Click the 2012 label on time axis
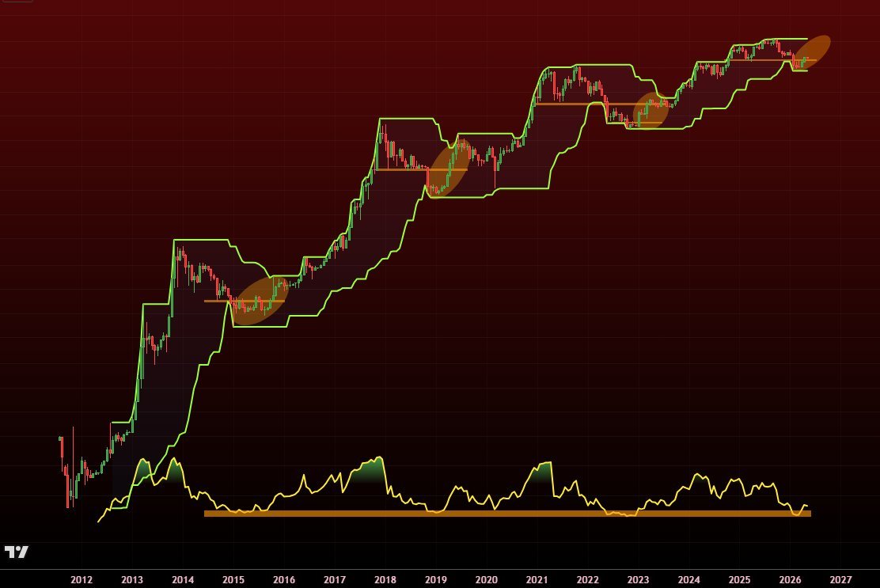This screenshot has height=588, width=880. point(82,579)
